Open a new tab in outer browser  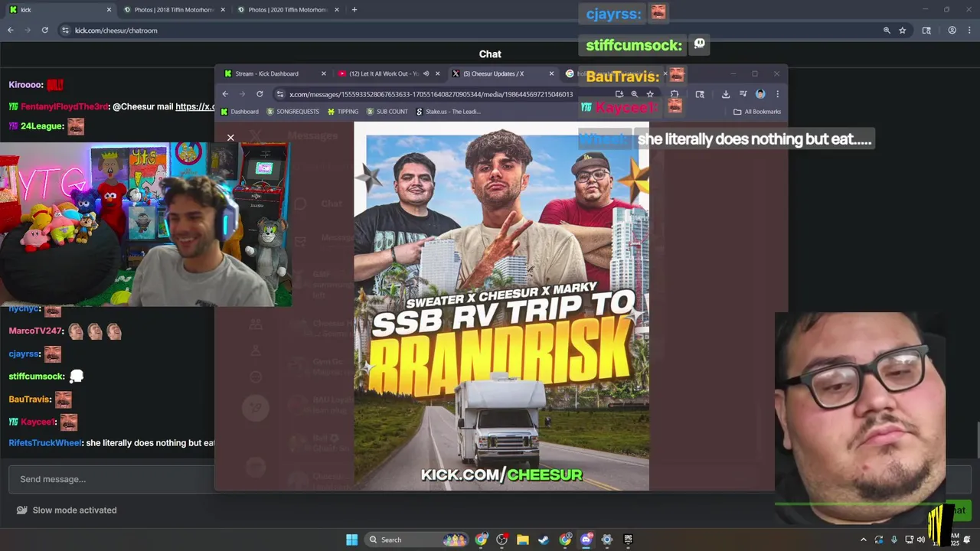click(x=354, y=10)
